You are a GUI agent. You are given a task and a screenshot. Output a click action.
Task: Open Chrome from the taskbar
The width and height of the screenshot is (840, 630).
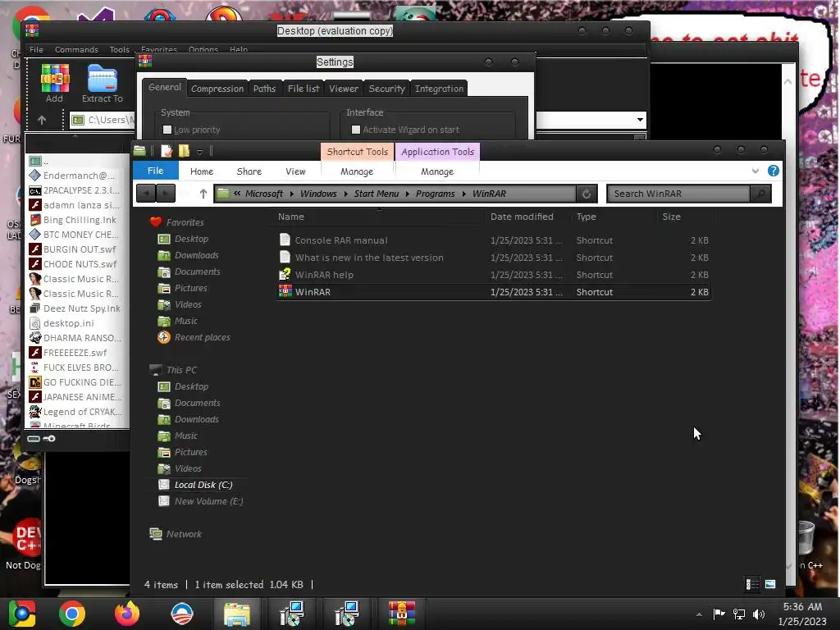tap(72, 614)
